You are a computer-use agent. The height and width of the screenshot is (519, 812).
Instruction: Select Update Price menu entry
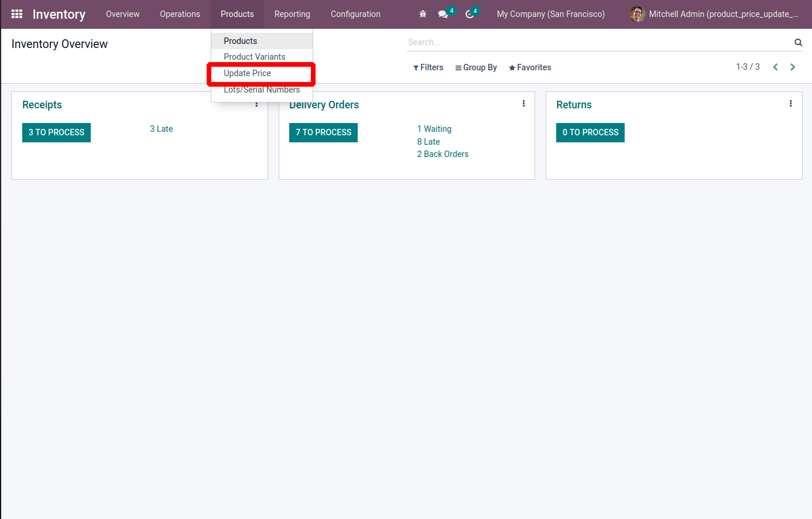[262, 73]
